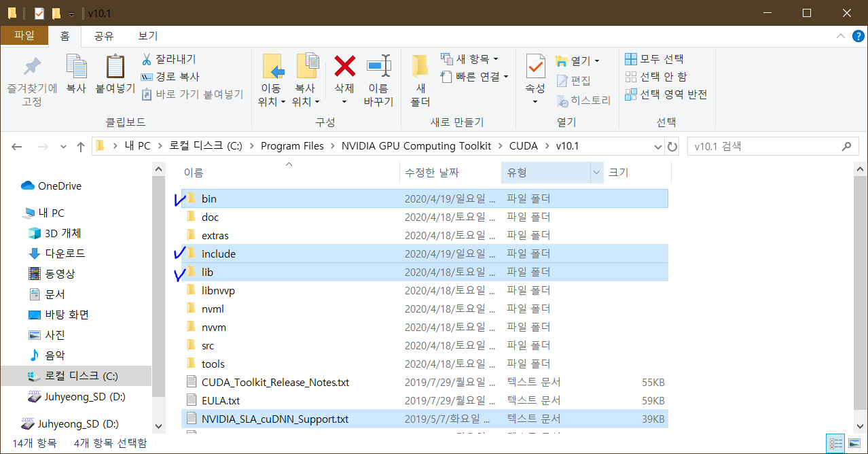Open 바탕 화면 (Desktop) in sidebar
This screenshot has height=454, width=868.
pos(58,315)
